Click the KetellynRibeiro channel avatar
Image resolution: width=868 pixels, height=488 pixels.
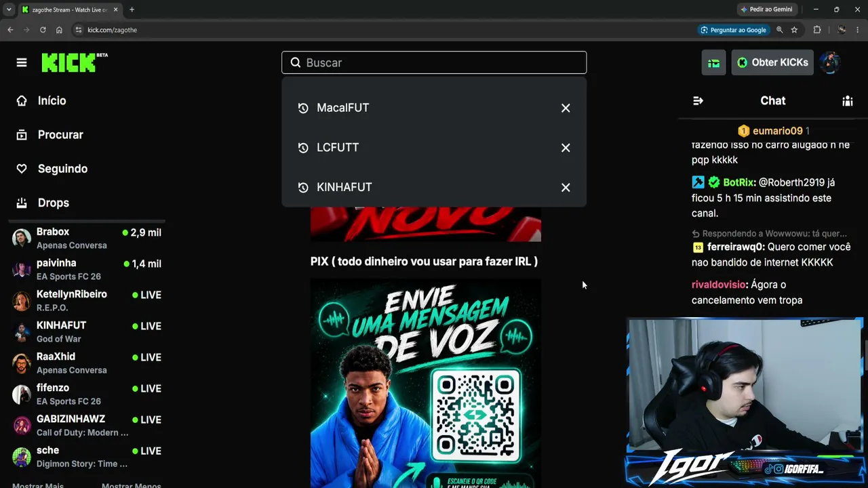[x=22, y=300]
